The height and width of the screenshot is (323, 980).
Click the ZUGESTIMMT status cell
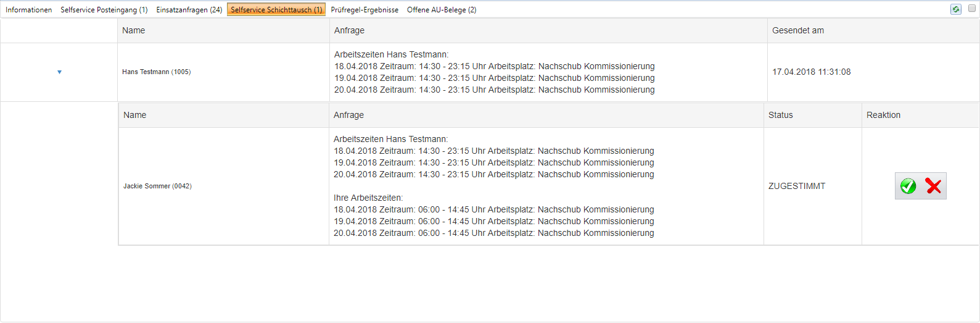click(x=812, y=186)
